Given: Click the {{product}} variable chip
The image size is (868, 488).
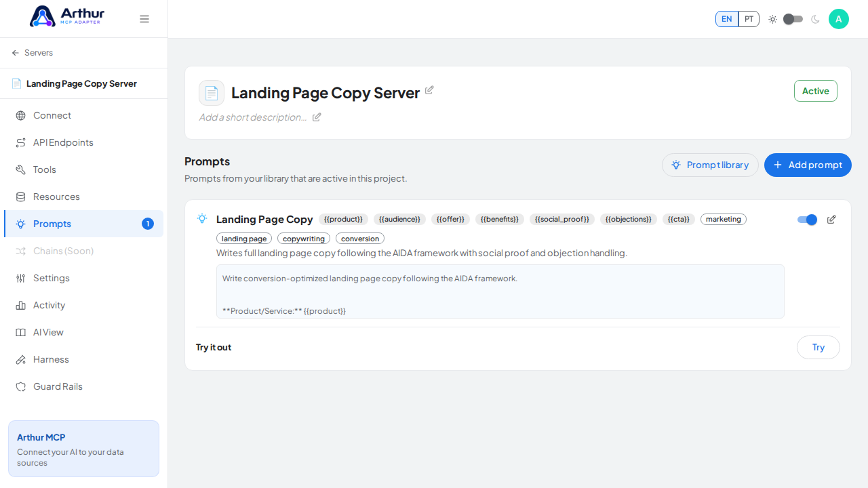Looking at the screenshot, I should coord(343,220).
